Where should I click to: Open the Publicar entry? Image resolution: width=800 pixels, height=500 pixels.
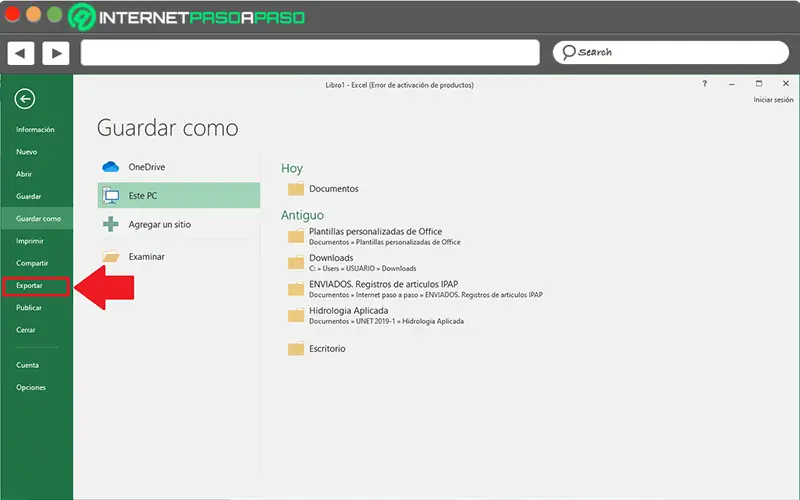tap(29, 308)
